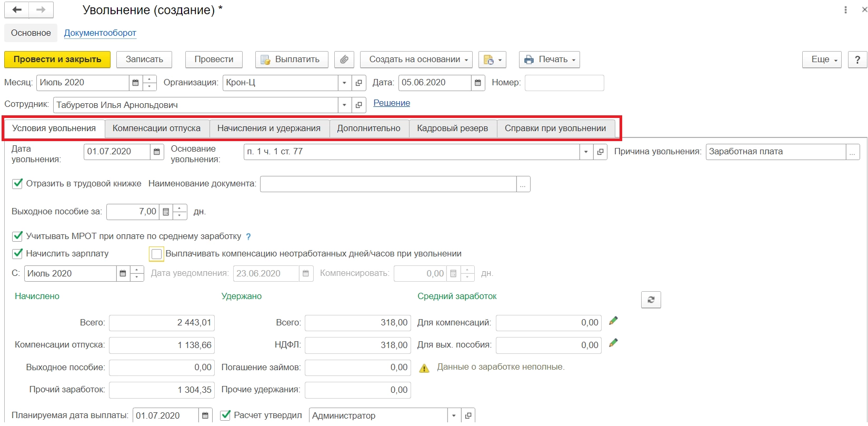Viewport: 868px width, 426px height.
Task: Click the Провести и закрыть button
Action: click(x=57, y=60)
